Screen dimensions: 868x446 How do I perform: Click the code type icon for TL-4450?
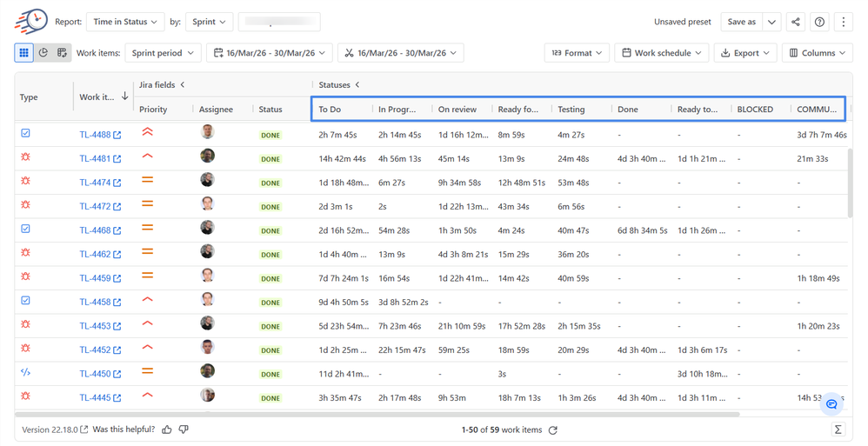click(25, 372)
